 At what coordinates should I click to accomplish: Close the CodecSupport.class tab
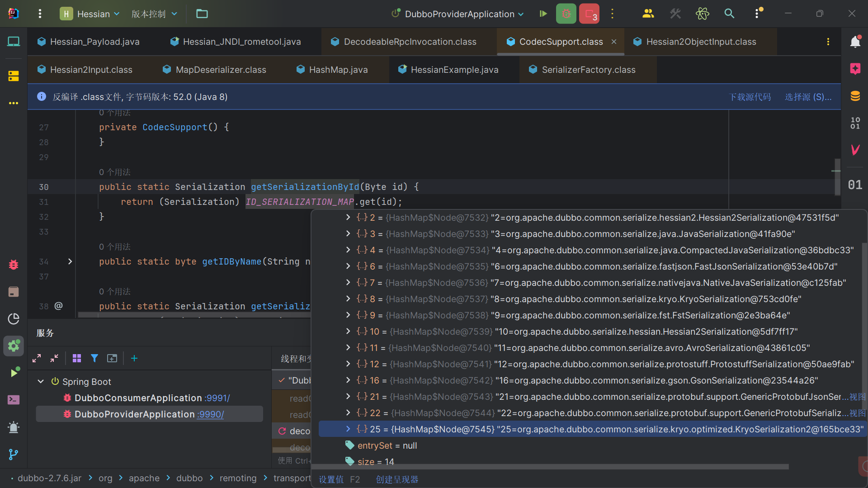point(614,42)
